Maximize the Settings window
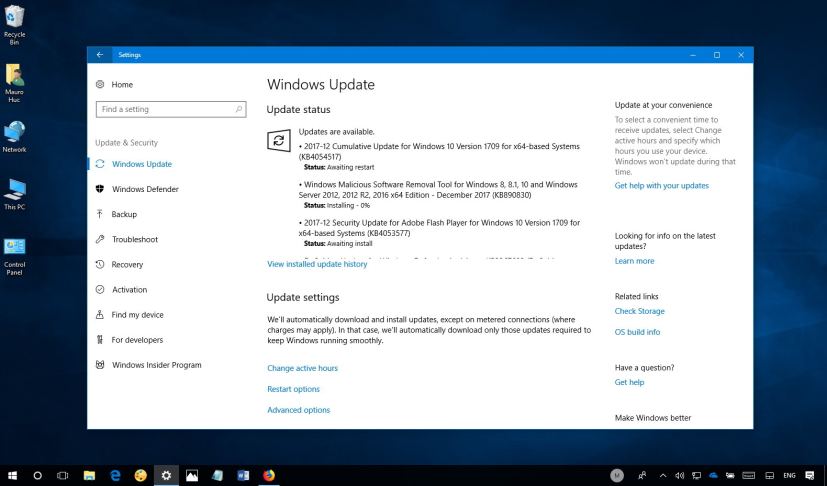 pyautogui.click(x=717, y=55)
